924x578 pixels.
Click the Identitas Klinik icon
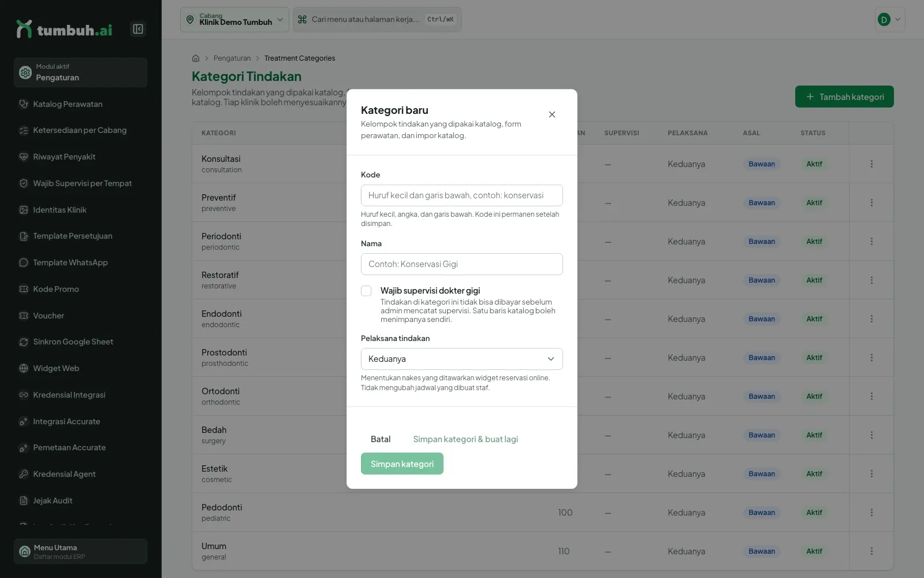pos(24,210)
